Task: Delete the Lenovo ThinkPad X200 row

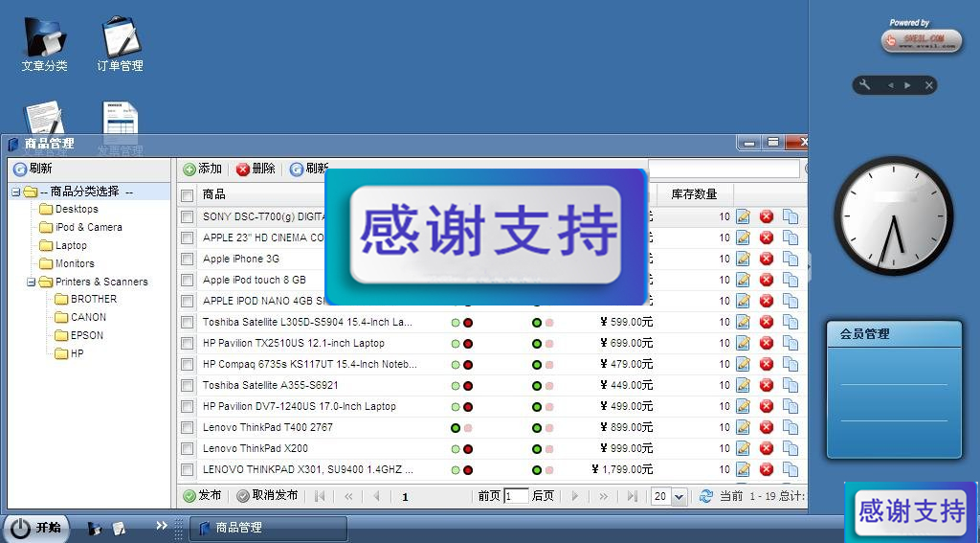Action: 767,448
